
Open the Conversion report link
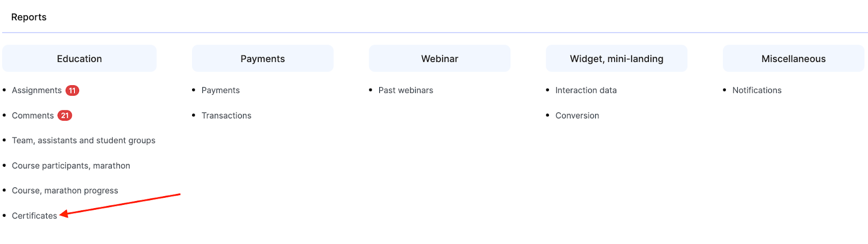pyautogui.click(x=577, y=116)
